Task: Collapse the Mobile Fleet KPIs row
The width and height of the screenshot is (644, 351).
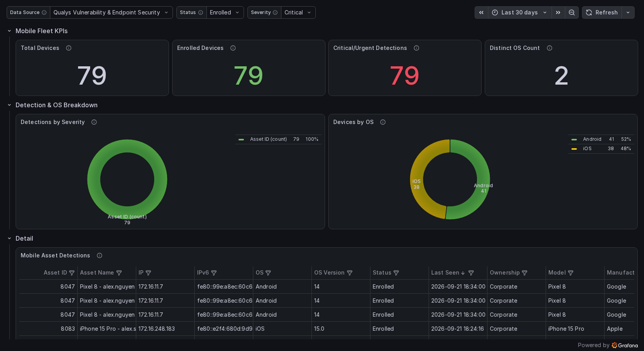Action: click(9, 31)
